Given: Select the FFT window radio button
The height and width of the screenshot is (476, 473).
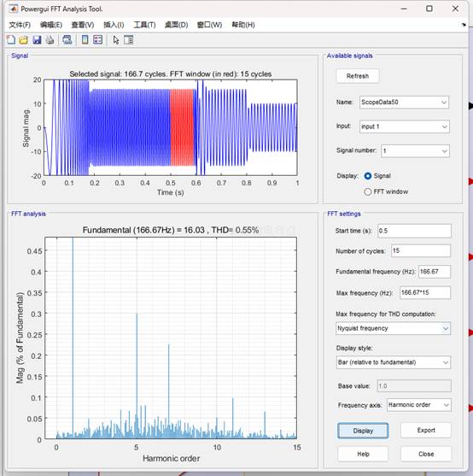Looking at the screenshot, I should tap(368, 191).
